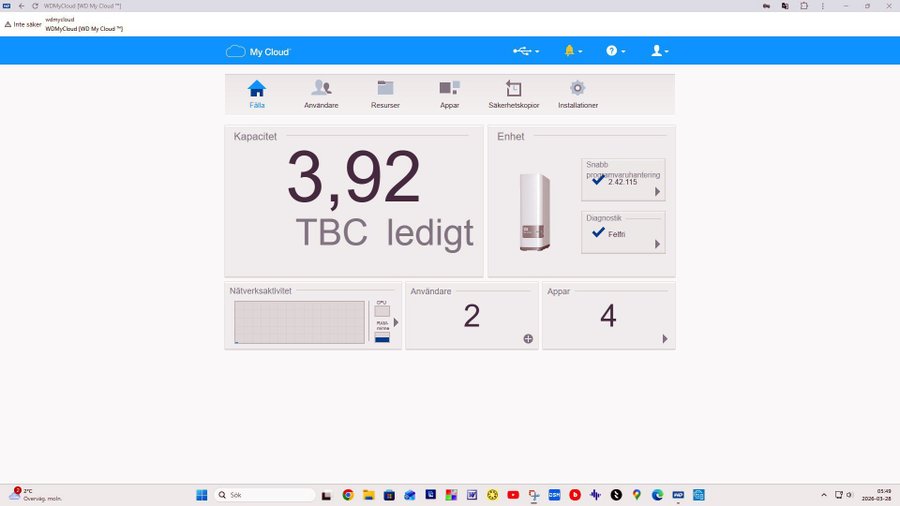900x506 pixels.
Task: Expand the Appar panel arrow
Action: pyautogui.click(x=664, y=339)
